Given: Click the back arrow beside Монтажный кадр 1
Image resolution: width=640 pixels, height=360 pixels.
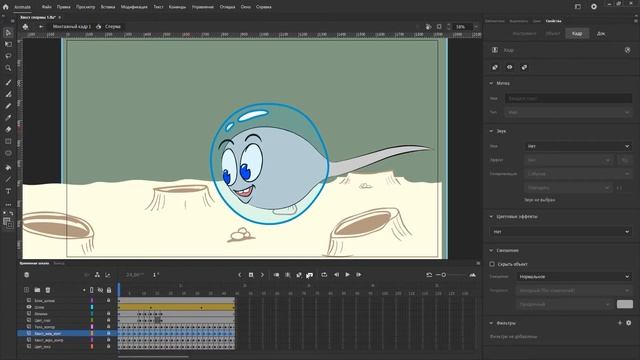Looking at the screenshot, I should (x=41, y=27).
